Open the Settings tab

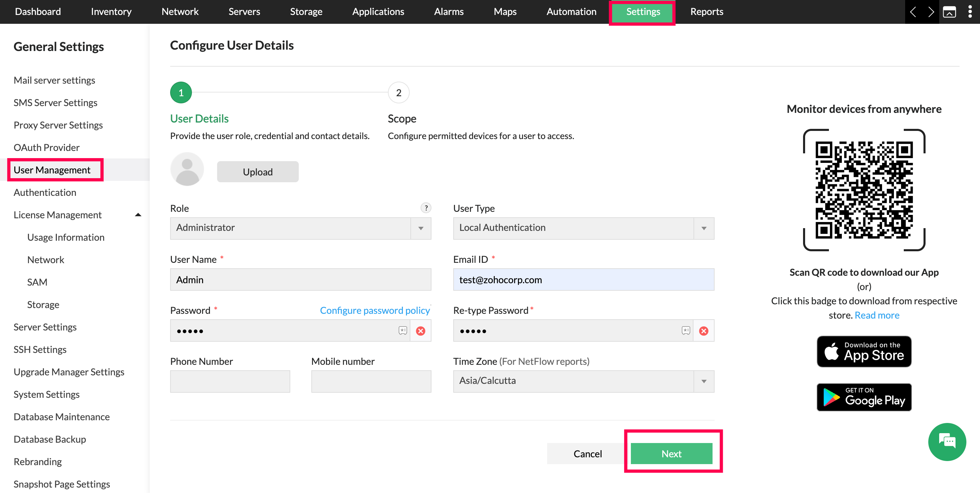(643, 12)
